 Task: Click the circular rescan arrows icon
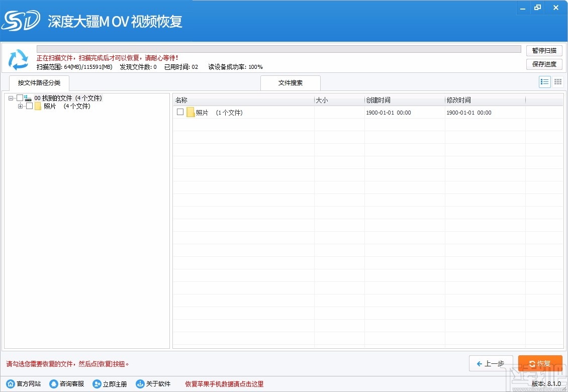(18, 59)
